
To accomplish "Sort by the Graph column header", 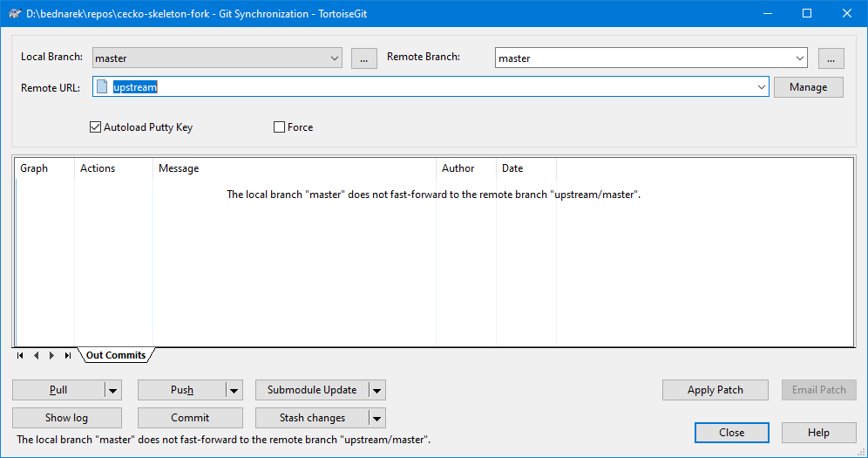I will click(x=44, y=168).
